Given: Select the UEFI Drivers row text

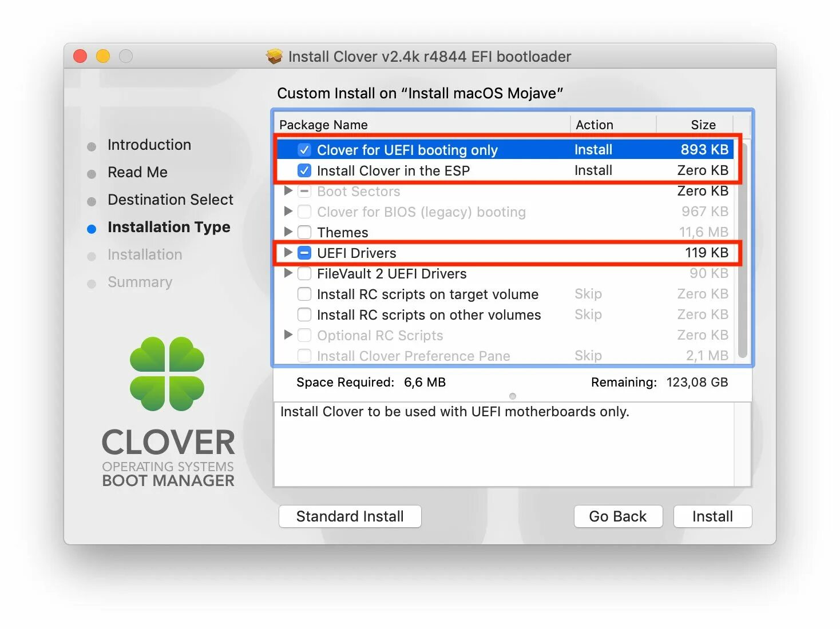Looking at the screenshot, I should [356, 253].
